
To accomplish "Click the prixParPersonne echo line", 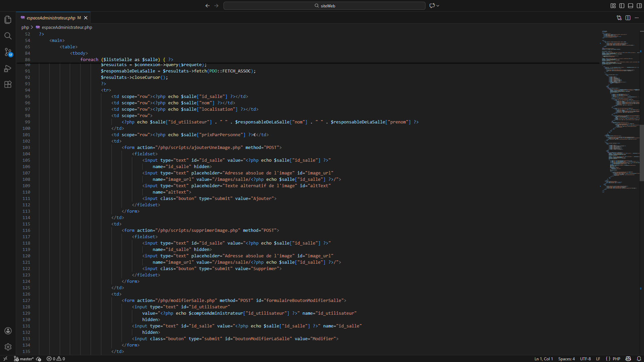I will (190, 135).
